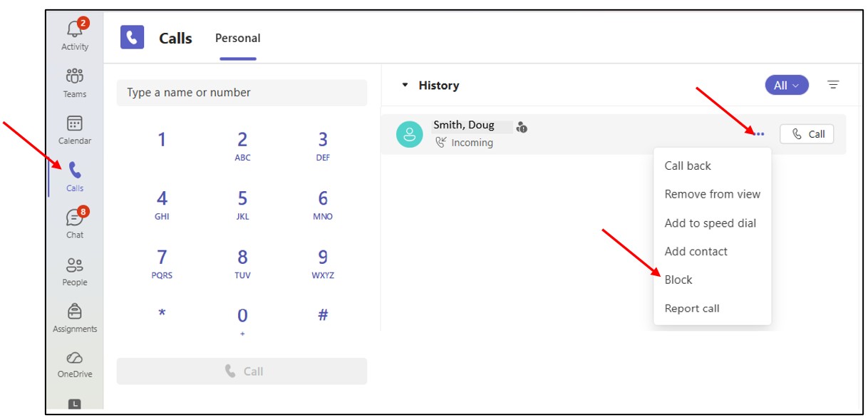Dial 0 plus on the keypad
This screenshot has height=418, width=868.
click(x=242, y=321)
